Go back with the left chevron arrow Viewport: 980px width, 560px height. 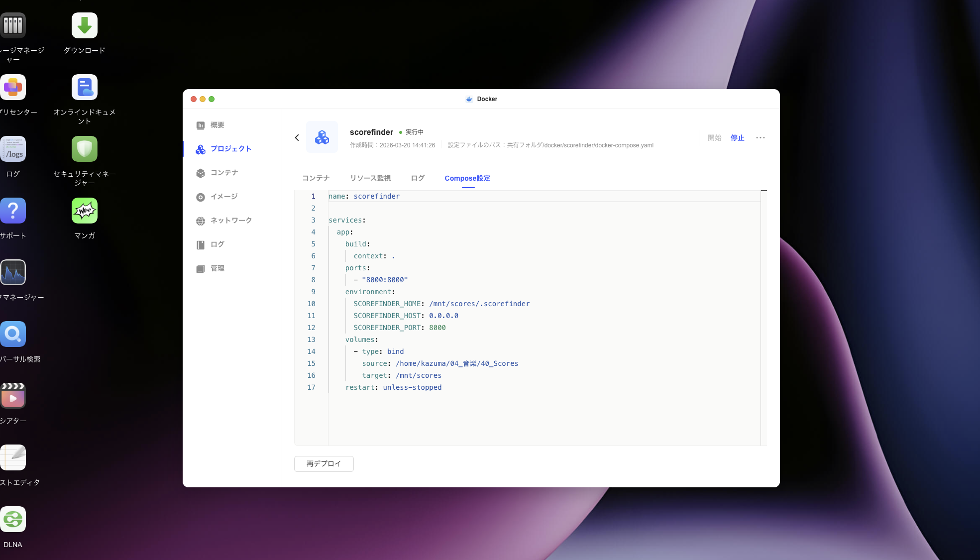pyautogui.click(x=297, y=138)
